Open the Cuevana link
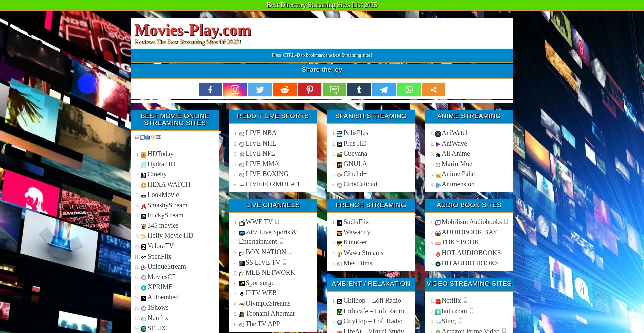 coord(355,154)
